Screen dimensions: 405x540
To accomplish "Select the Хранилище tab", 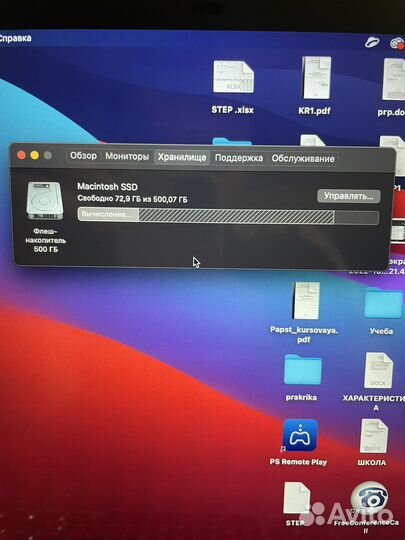I will click(x=182, y=157).
